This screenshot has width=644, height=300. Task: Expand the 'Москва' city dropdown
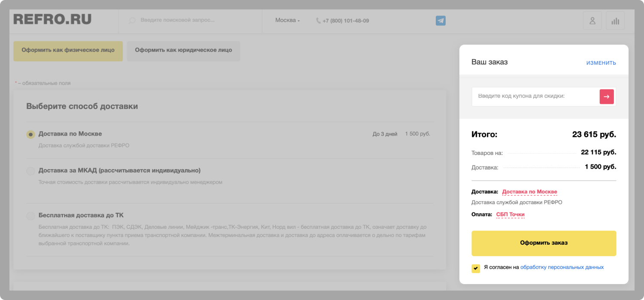tap(287, 20)
